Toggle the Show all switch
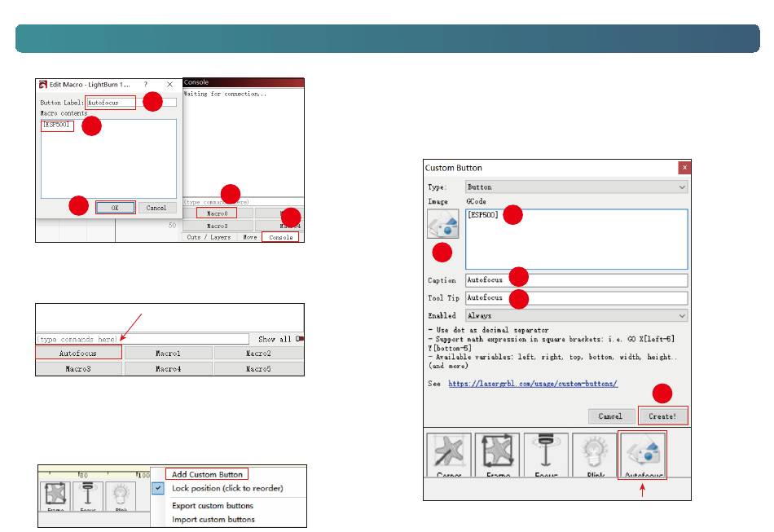 [300, 339]
